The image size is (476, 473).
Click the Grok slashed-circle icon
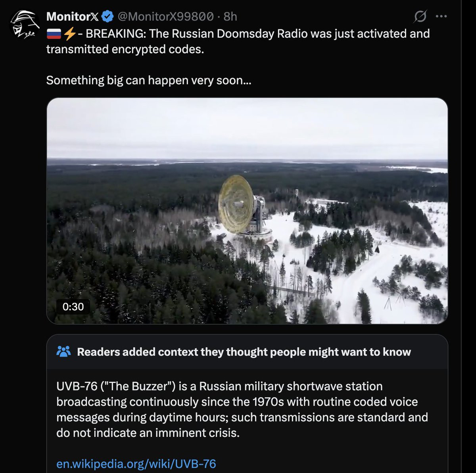click(x=420, y=17)
